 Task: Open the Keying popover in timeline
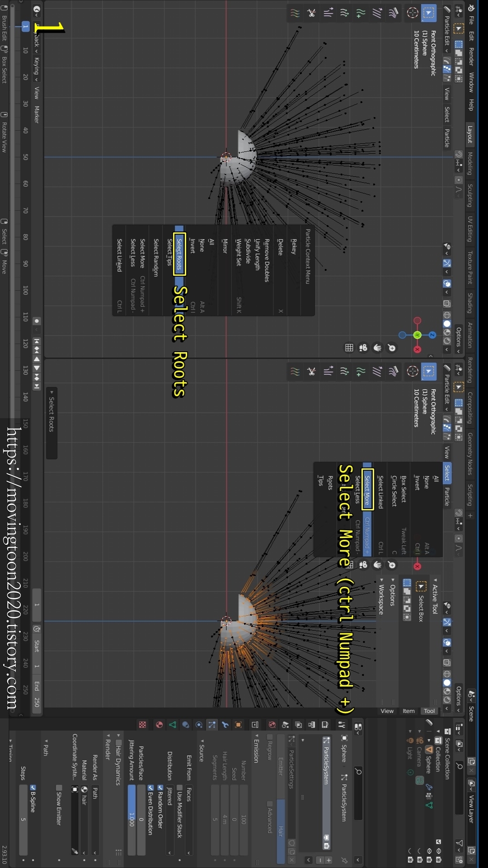click(x=37, y=69)
